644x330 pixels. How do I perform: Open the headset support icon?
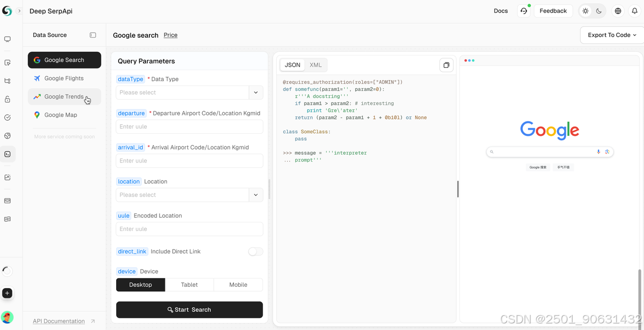[x=524, y=11]
